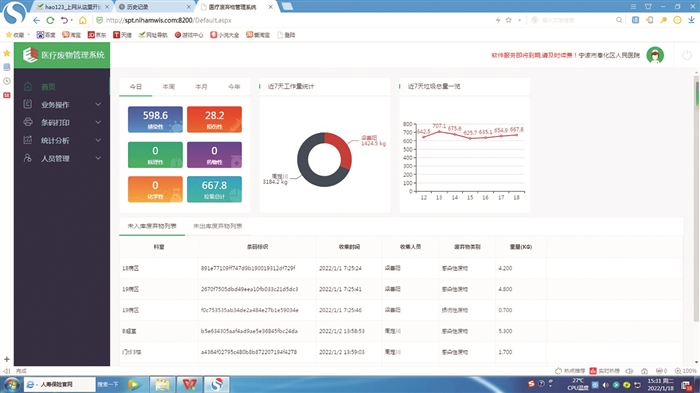Open the WPS taskbar icon
700x393 pixels.
(189, 385)
